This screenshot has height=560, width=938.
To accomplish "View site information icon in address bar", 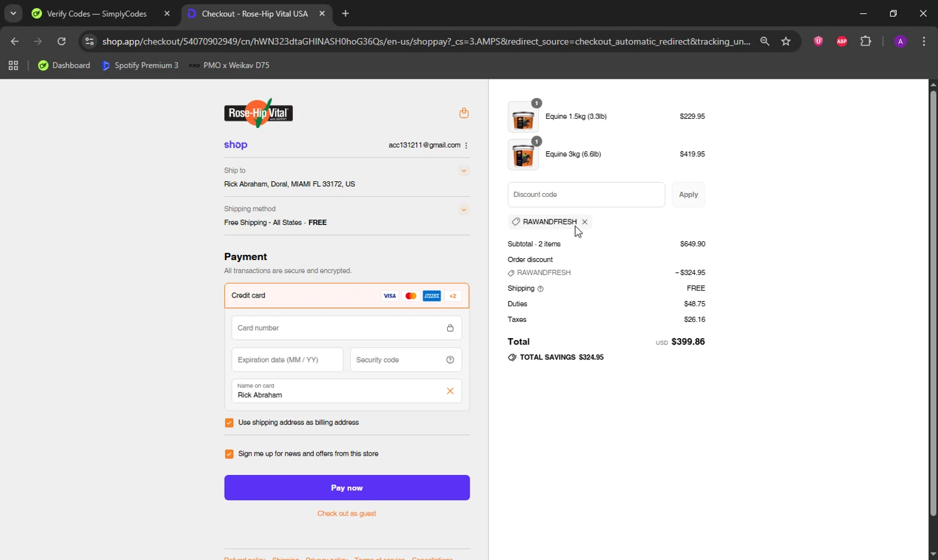I will [89, 41].
